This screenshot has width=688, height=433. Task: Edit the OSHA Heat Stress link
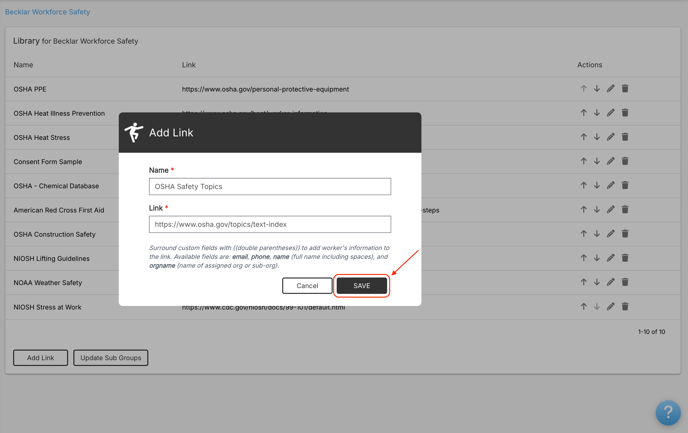pyautogui.click(x=611, y=137)
